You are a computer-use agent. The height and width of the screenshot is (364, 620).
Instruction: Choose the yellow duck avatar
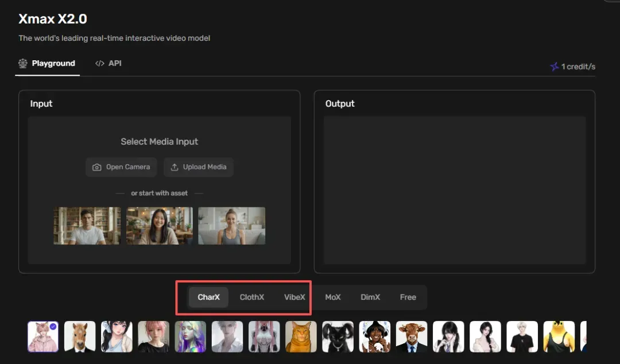(559, 336)
